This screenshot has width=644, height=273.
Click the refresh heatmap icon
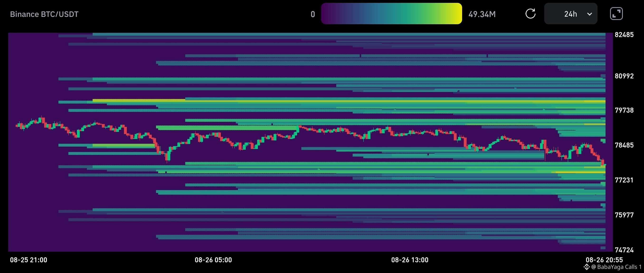click(530, 14)
